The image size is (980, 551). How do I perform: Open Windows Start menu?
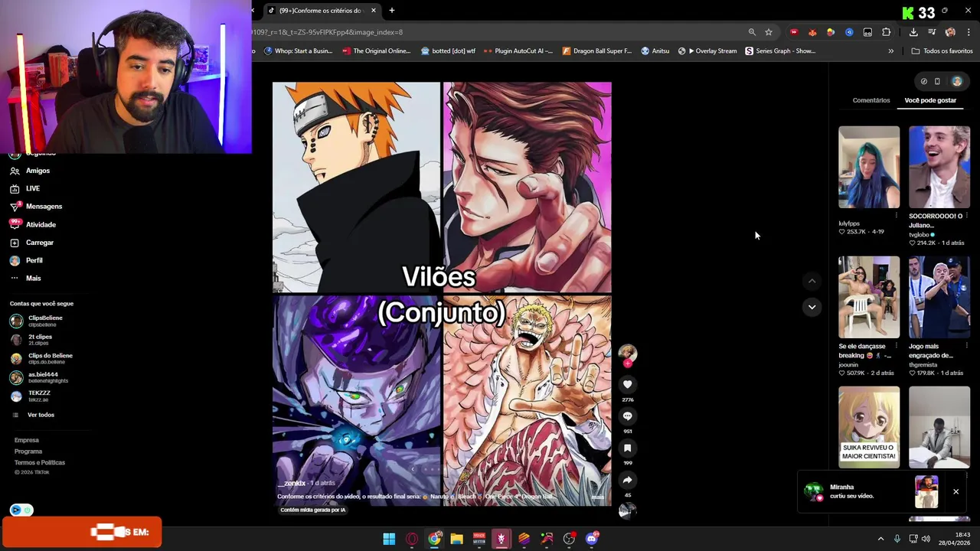click(x=389, y=539)
